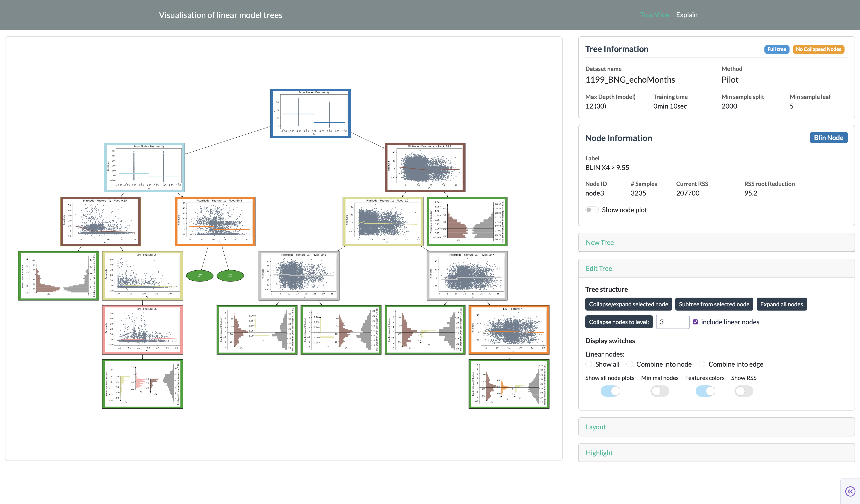The height and width of the screenshot is (504, 860).
Task: Toggle the Show node plot switch
Action: tap(592, 210)
